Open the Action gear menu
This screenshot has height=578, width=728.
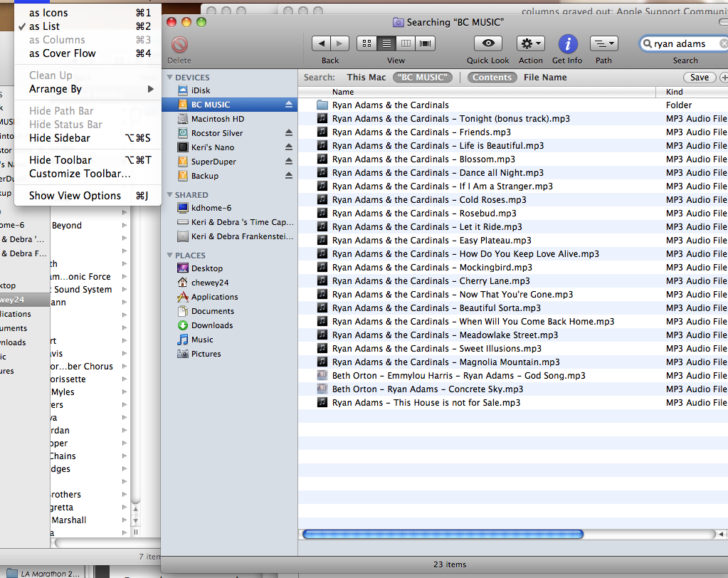coord(529,43)
